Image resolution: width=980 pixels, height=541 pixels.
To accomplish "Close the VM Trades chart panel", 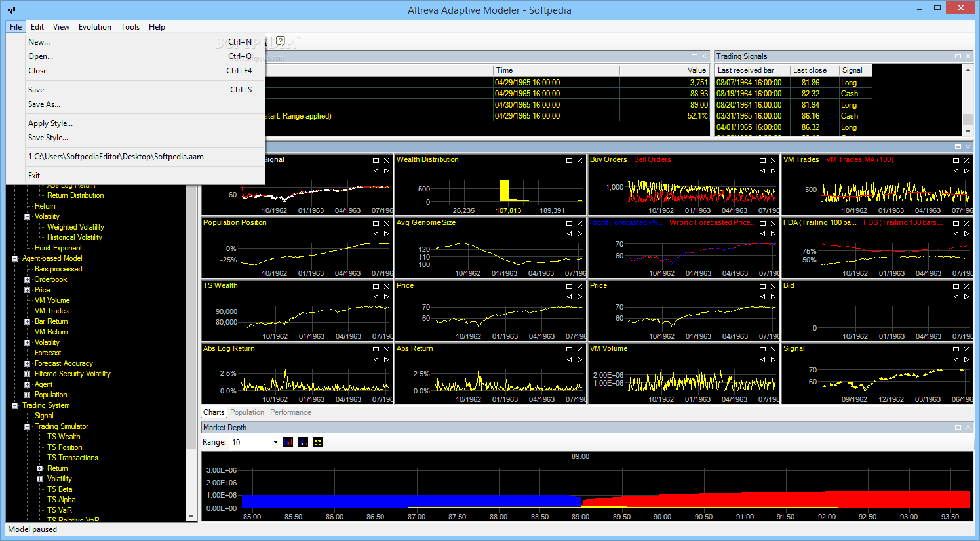I will 967,160.
